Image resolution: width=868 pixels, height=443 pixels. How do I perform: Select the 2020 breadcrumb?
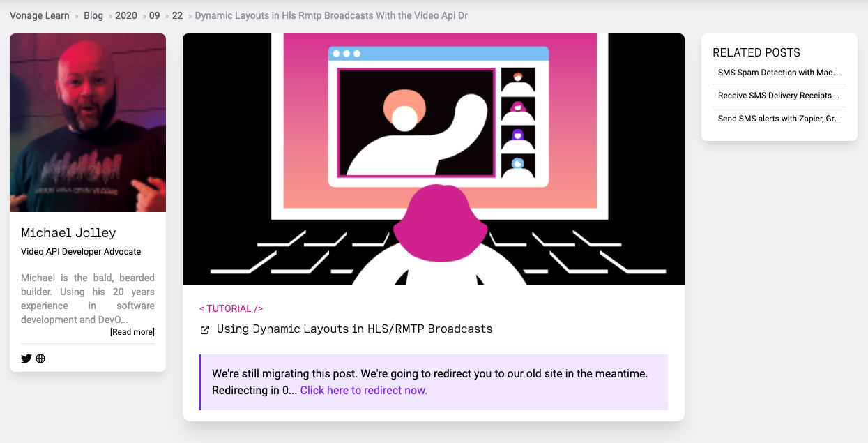click(x=126, y=15)
